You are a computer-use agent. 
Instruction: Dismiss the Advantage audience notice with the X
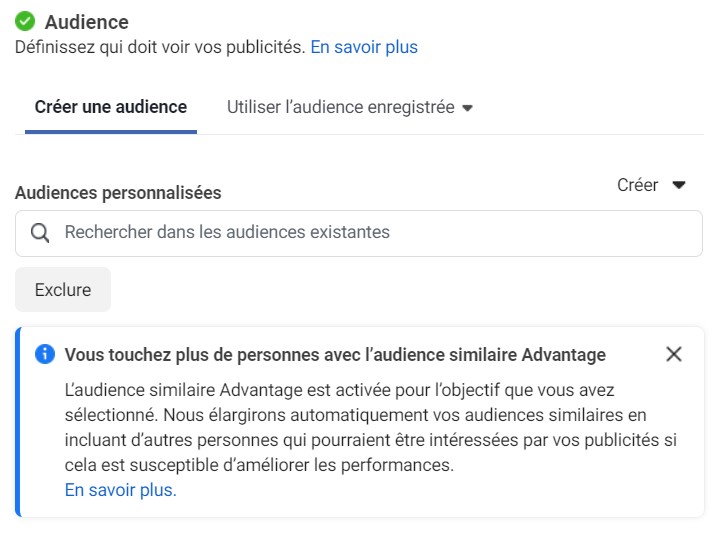[x=674, y=354]
